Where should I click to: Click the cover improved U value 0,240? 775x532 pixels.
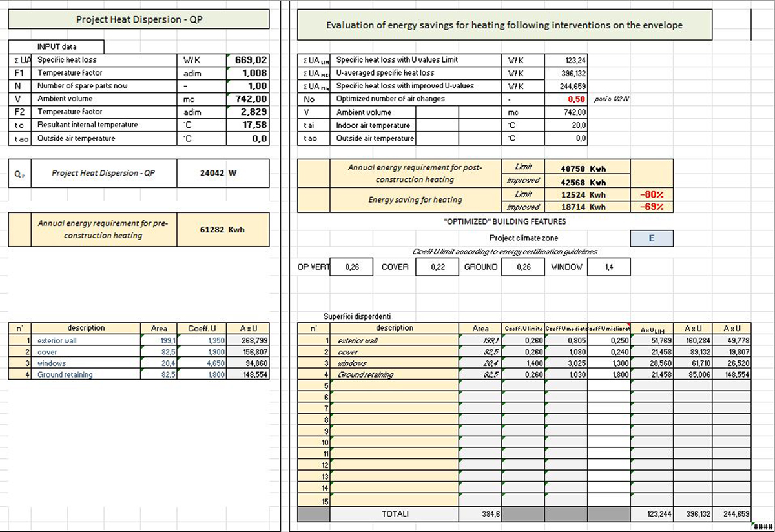tap(609, 352)
